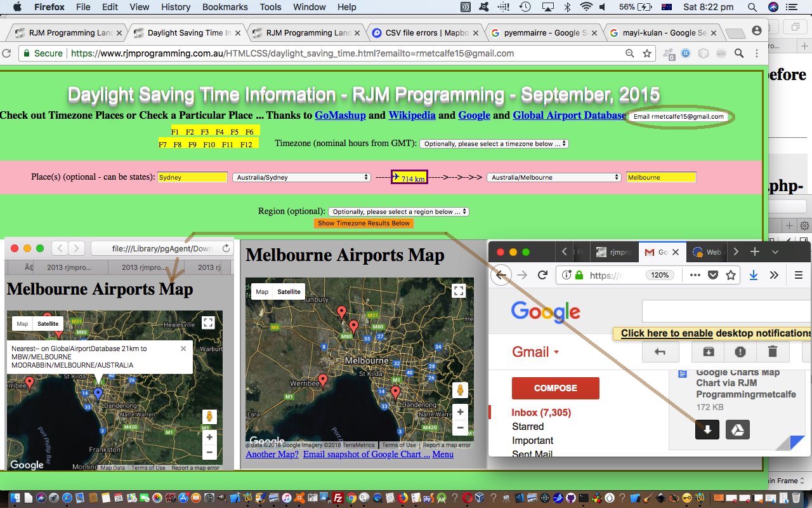Switch to the pyemmairre Google Search tab
This screenshot has width=812, height=508.
coord(543,33)
